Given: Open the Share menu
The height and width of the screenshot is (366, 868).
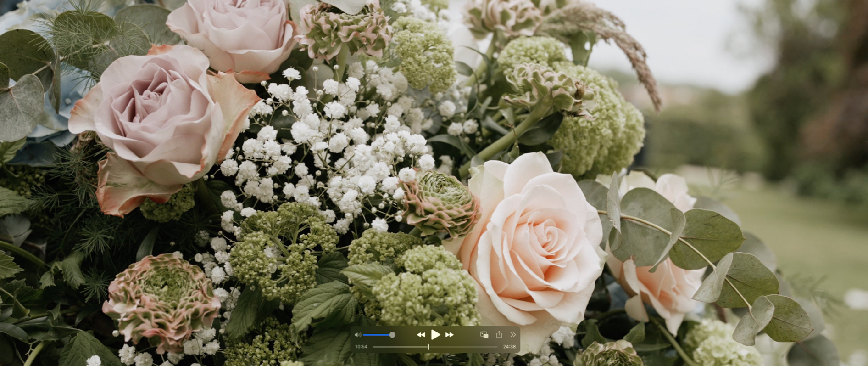Looking at the screenshot, I should pyautogui.click(x=499, y=335).
